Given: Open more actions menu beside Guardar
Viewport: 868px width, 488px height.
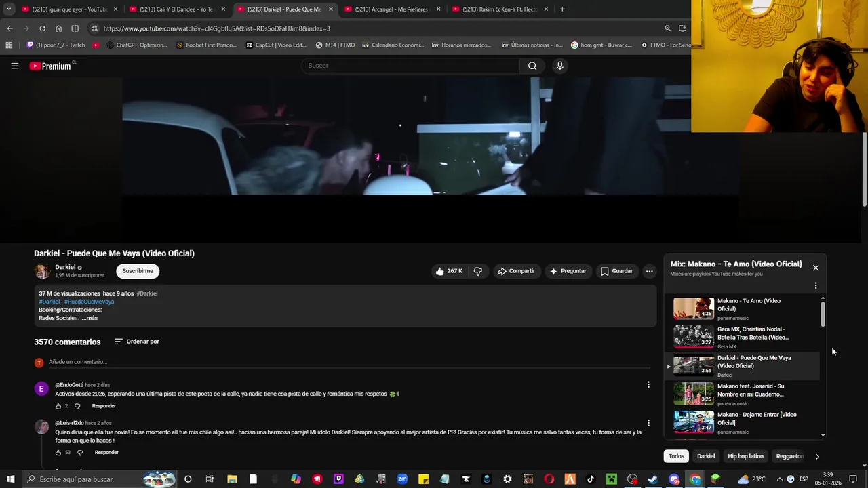Looking at the screenshot, I should click(649, 271).
